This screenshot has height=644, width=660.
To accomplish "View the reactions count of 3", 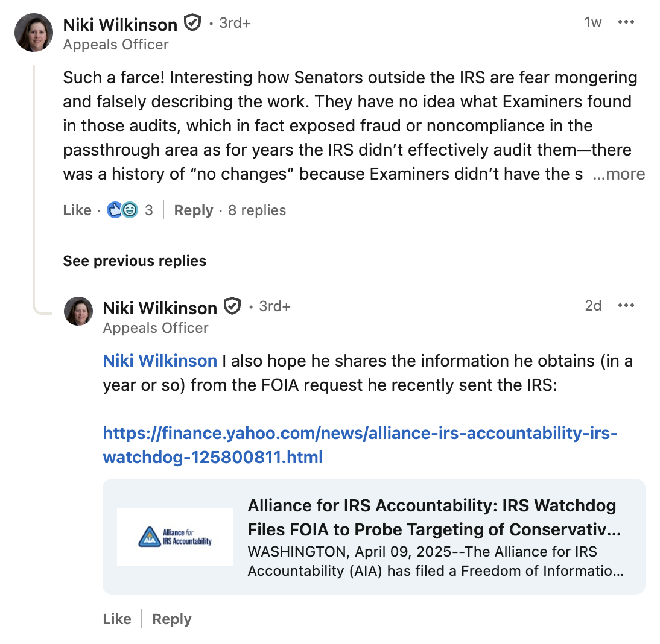I will (148, 210).
